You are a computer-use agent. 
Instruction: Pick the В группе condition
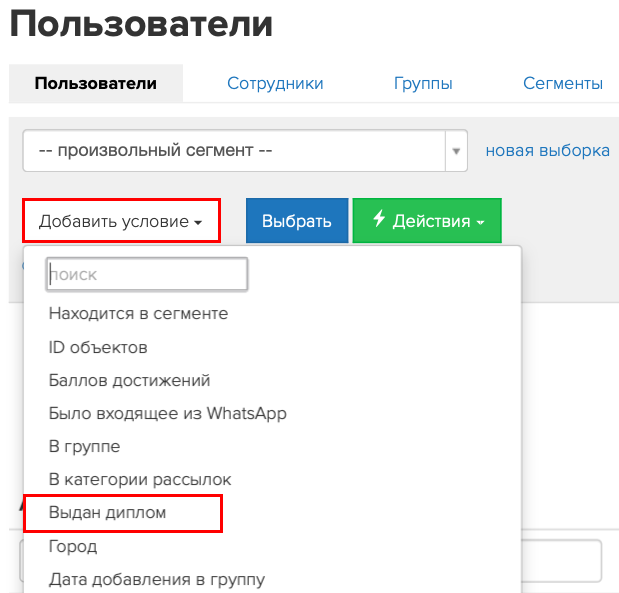(x=84, y=447)
